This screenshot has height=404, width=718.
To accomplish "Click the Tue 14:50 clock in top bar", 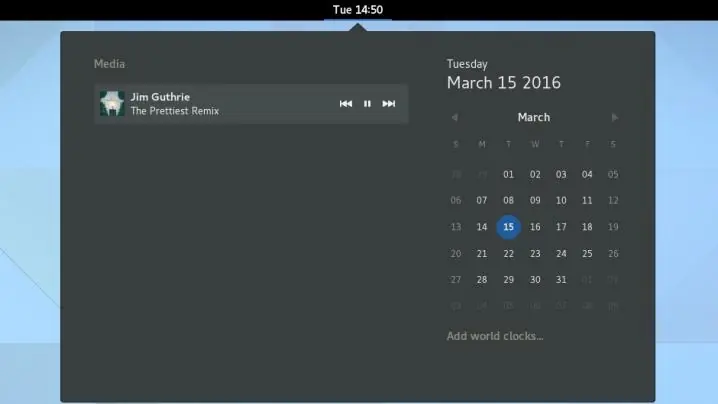I will (x=358, y=10).
